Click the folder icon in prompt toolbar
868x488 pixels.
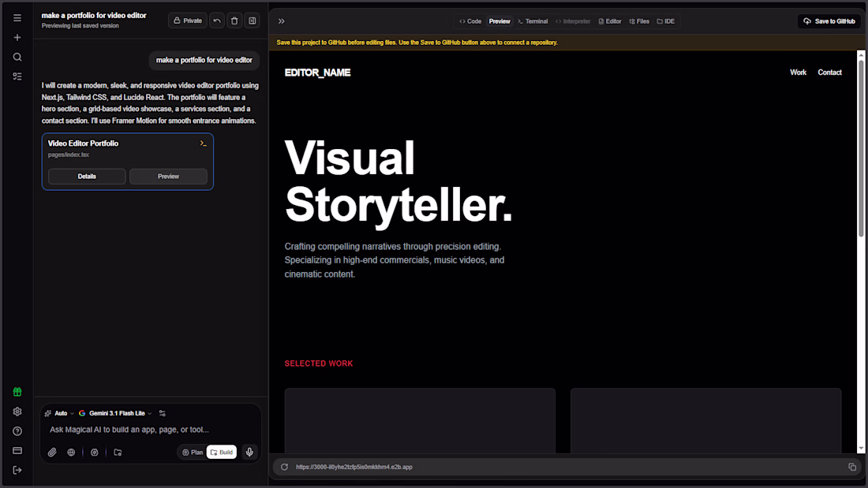click(x=118, y=452)
